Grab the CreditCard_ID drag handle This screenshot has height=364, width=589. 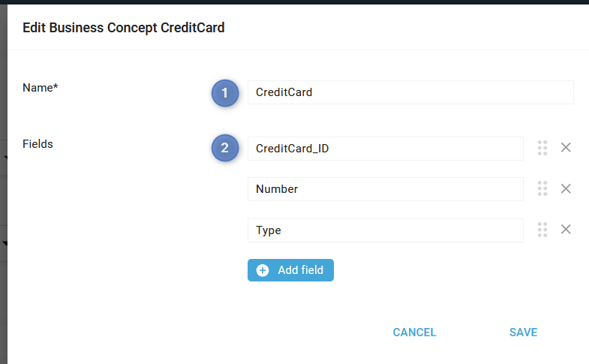[542, 148]
